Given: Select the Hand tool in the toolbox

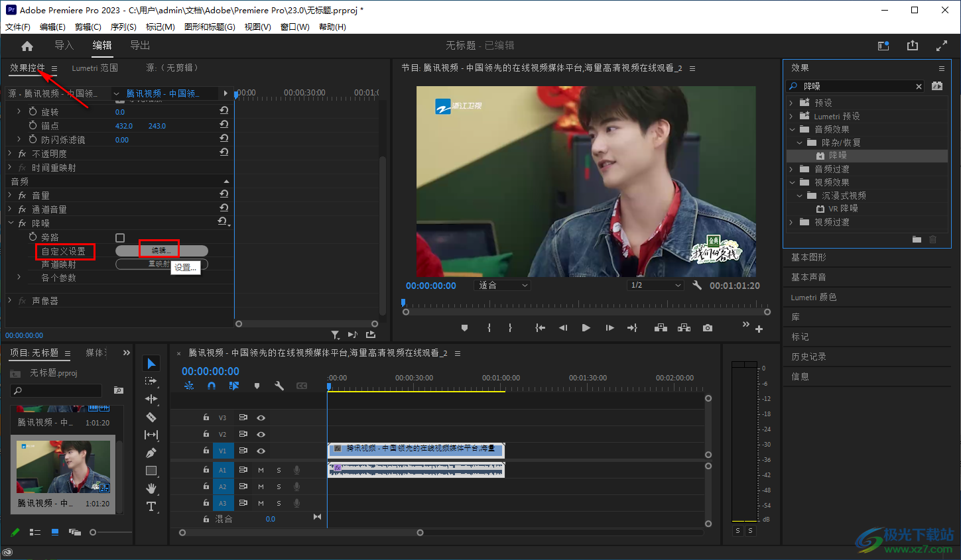Looking at the screenshot, I should tap(151, 488).
